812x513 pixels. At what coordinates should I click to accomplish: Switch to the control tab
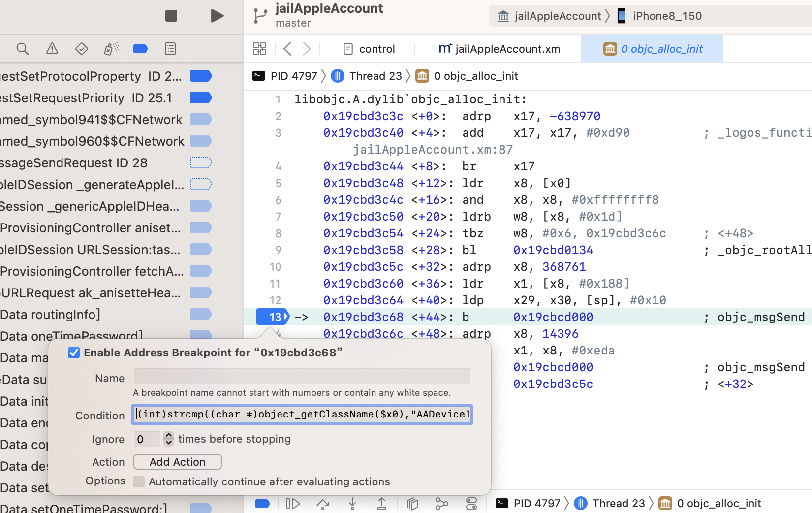[369, 49]
